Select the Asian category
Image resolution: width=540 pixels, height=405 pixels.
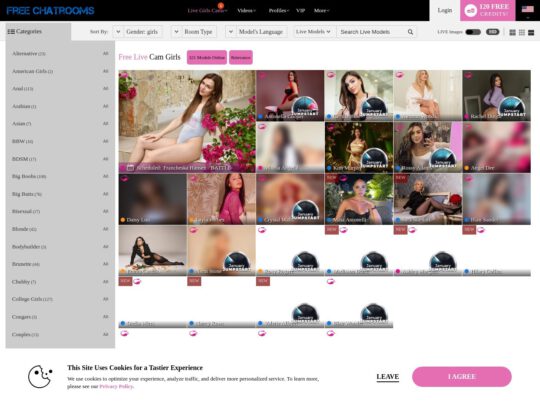coord(22,124)
